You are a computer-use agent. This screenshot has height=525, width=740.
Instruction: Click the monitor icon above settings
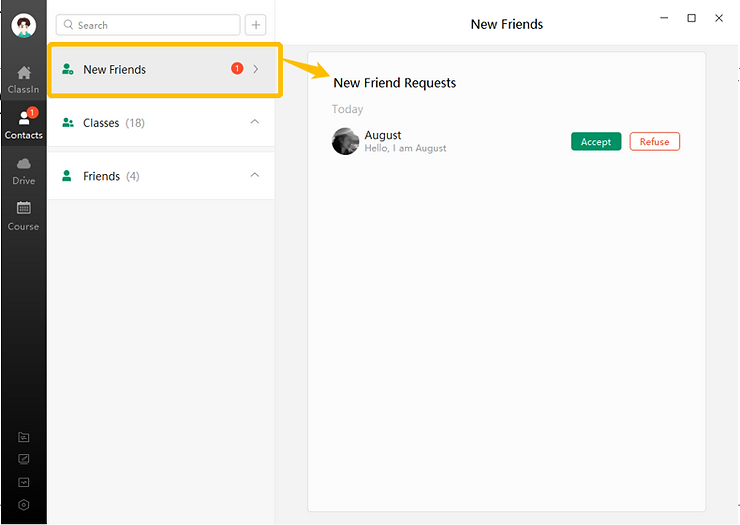[x=24, y=482]
